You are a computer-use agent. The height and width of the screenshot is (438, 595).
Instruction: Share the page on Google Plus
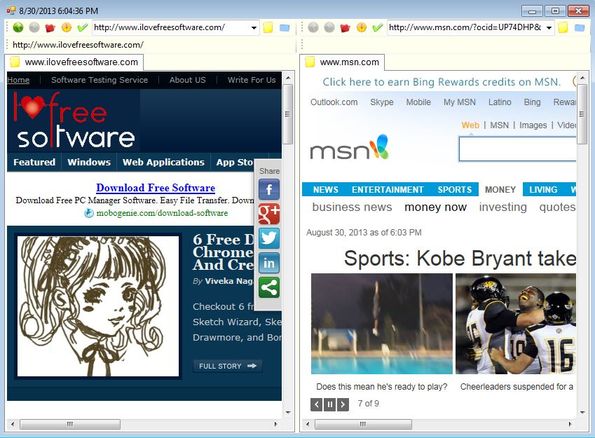pos(269,214)
